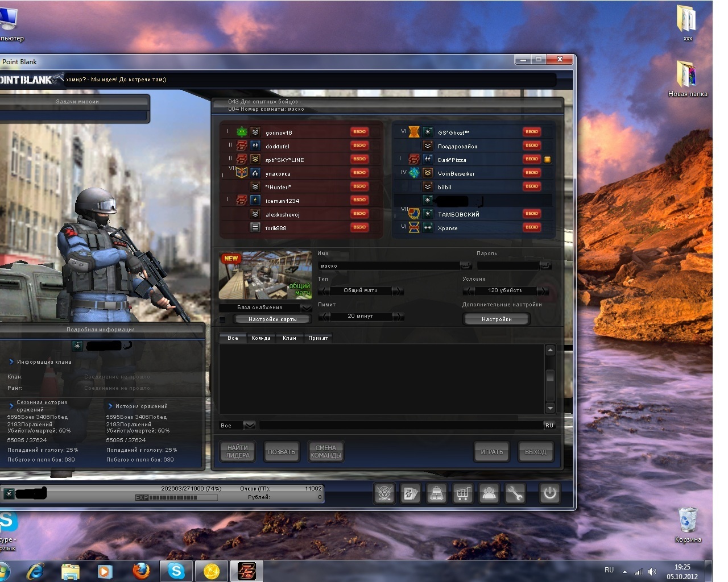Increase the 20 минут limit with right arrow
The width and height of the screenshot is (728, 582).
click(398, 316)
